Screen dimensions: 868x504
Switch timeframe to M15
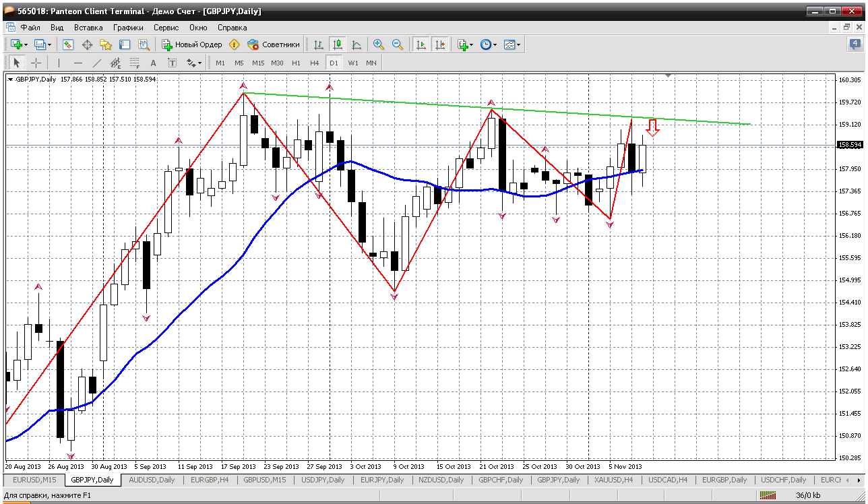(x=258, y=63)
